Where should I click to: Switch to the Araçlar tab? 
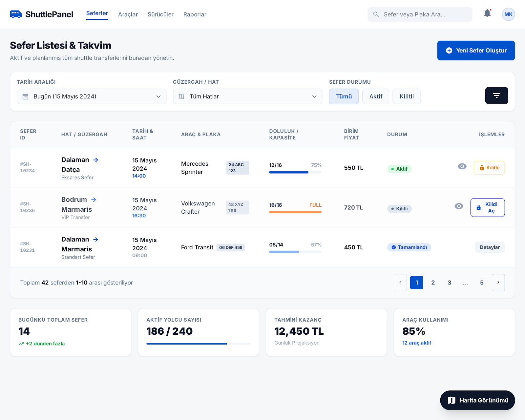pyautogui.click(x=128, y=14)
